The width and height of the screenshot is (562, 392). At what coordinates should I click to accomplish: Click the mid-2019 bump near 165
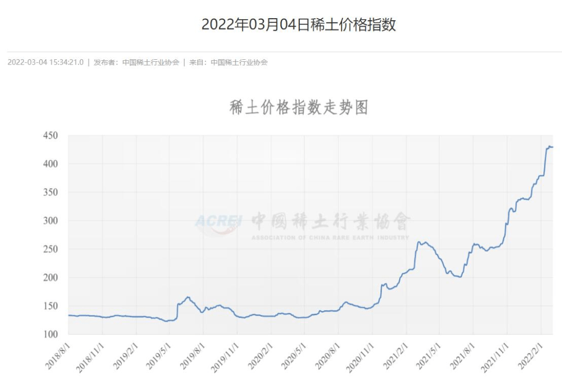coord(188,297)
